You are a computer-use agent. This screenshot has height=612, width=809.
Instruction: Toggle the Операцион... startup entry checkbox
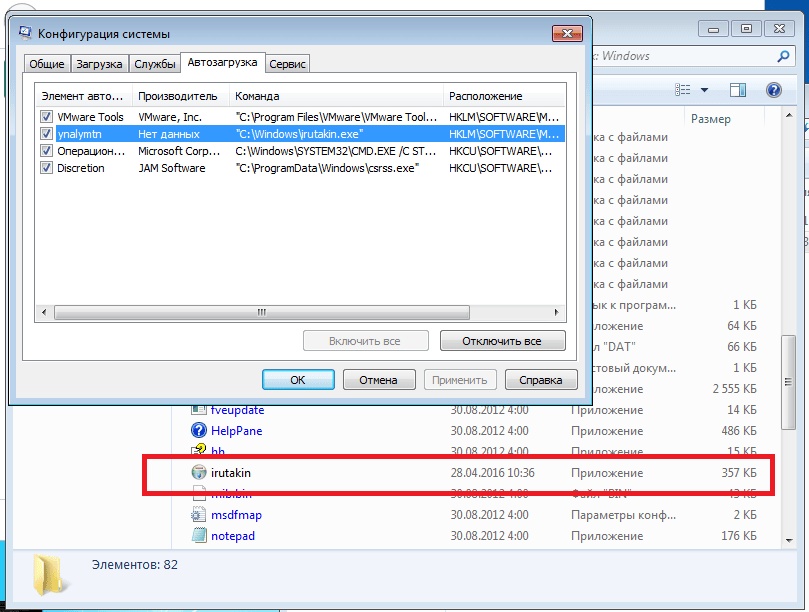pyautogui.click(x=46, y=151)
